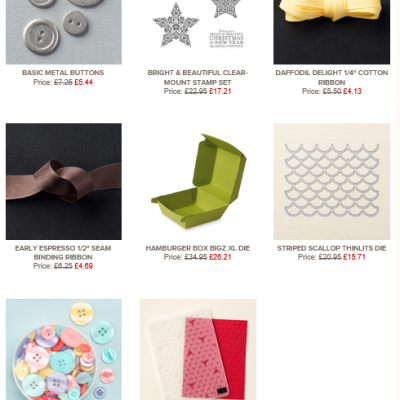Click Bright & Beautiful Clear-Mount Stamp Set title
This screenshot has width=400, height=400.
click(198, 77)
